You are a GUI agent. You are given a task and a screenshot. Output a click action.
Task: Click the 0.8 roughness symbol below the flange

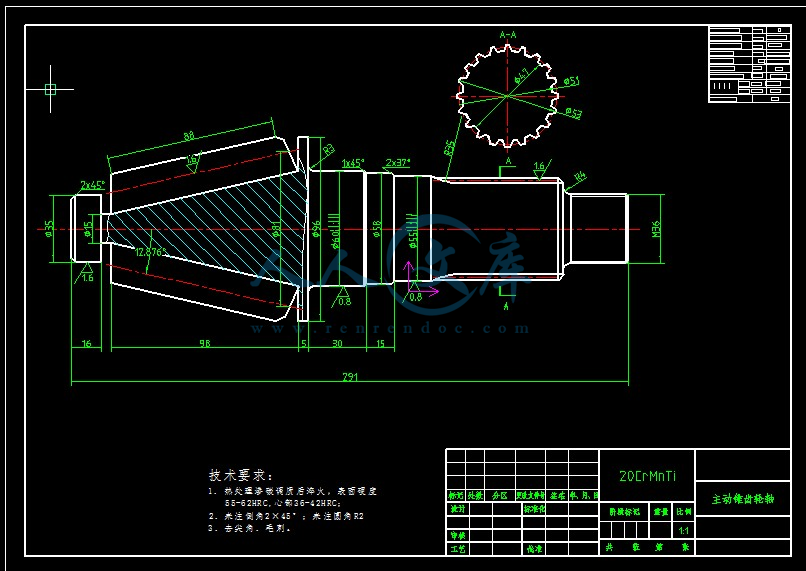[343, 297]
